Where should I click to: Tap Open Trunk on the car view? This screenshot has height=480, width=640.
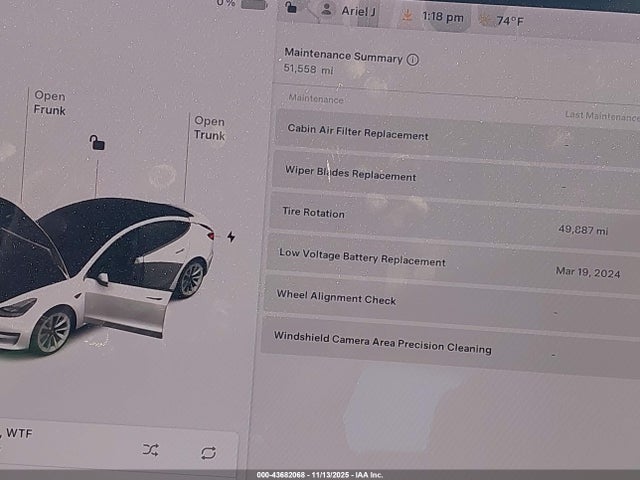click(x=209, y=128)
